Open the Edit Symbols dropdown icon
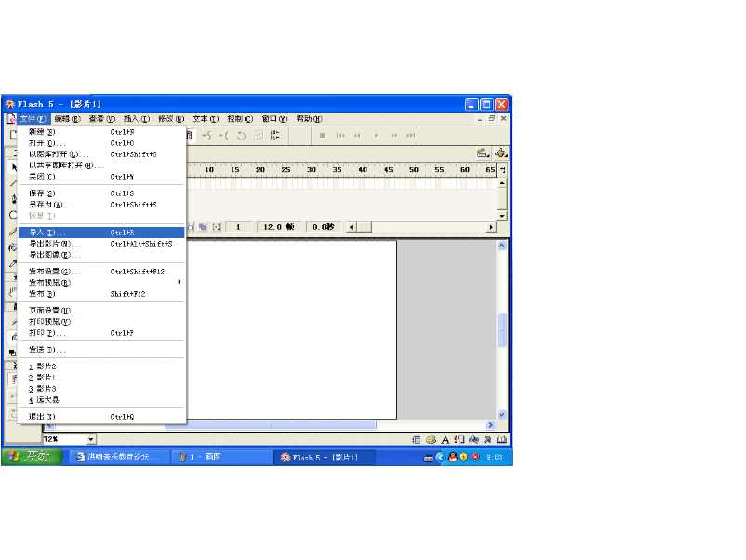The image size is (746, 560). 501,153
